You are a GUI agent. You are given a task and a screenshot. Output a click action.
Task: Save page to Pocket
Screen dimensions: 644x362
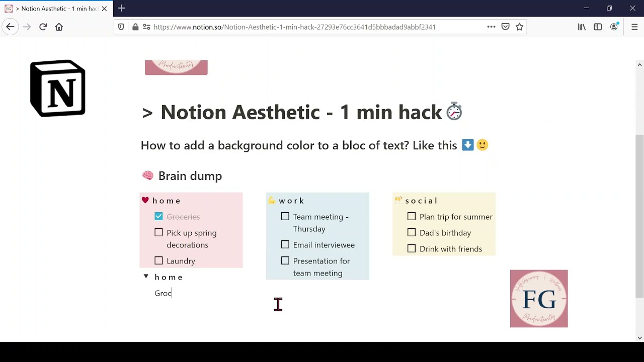(x=506, y=27)
